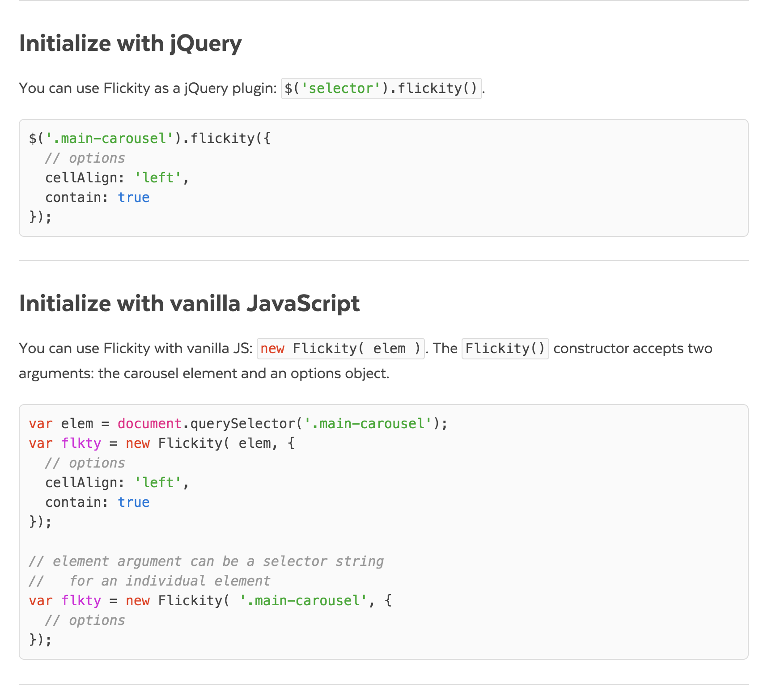
Task: Click 'cellAlign: left' in vanilla JS block
Action: tap(117, 482)
